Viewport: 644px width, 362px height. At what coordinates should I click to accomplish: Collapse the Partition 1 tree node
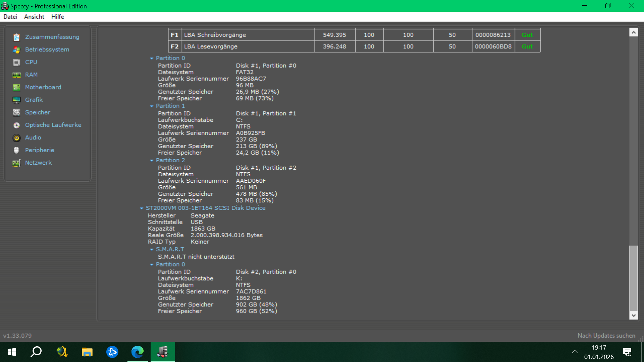(x=152, y=106)
